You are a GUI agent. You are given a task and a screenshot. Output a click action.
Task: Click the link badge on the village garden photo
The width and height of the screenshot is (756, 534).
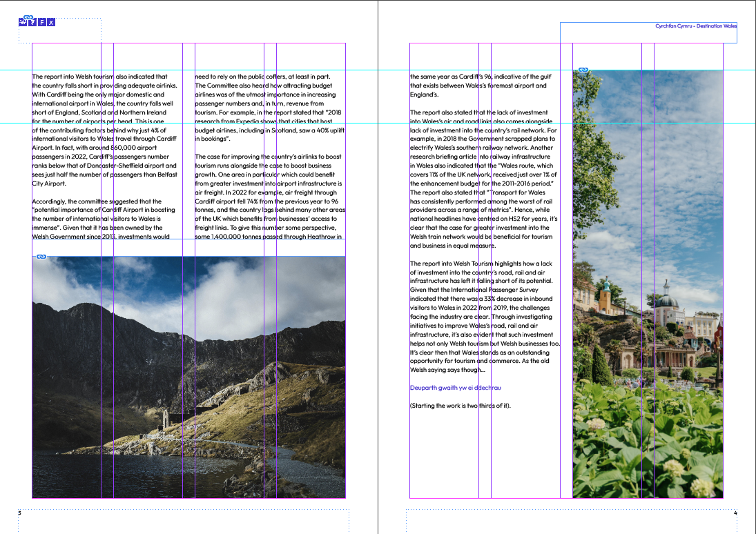tap(583, 70)
